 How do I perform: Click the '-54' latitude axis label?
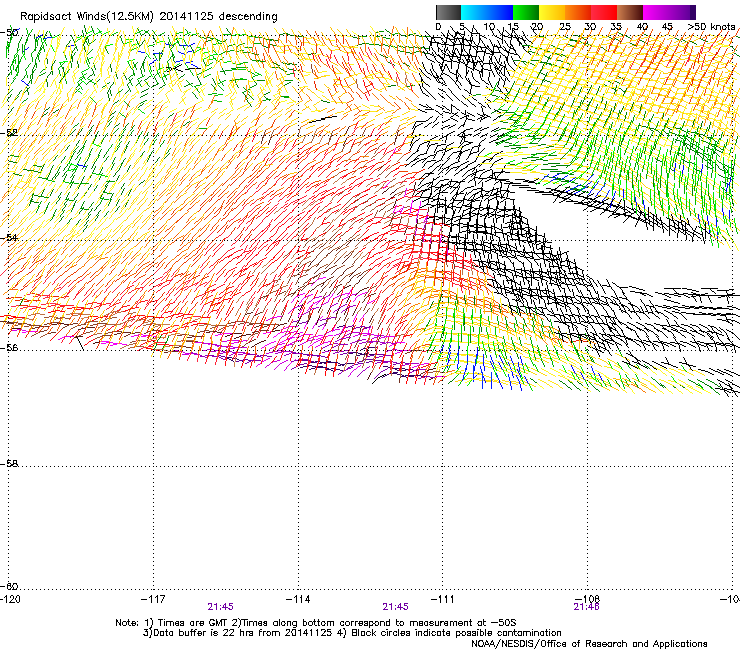(9, 237)
